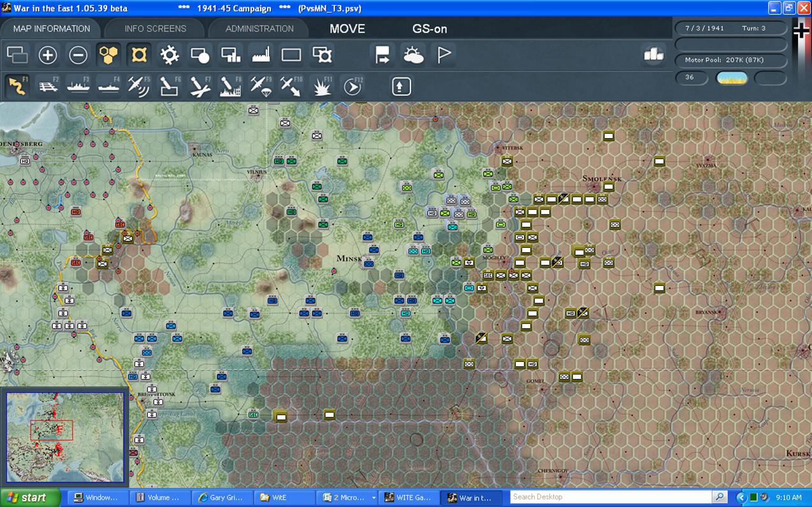
Task: Zoom out the map with minus icon
Action: [78, 55]
